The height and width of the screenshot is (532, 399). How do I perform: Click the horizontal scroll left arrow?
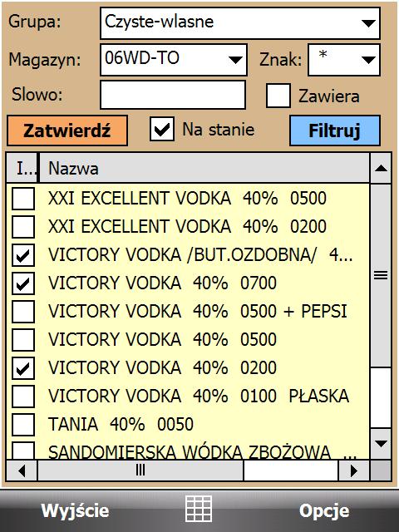point(22,470)
